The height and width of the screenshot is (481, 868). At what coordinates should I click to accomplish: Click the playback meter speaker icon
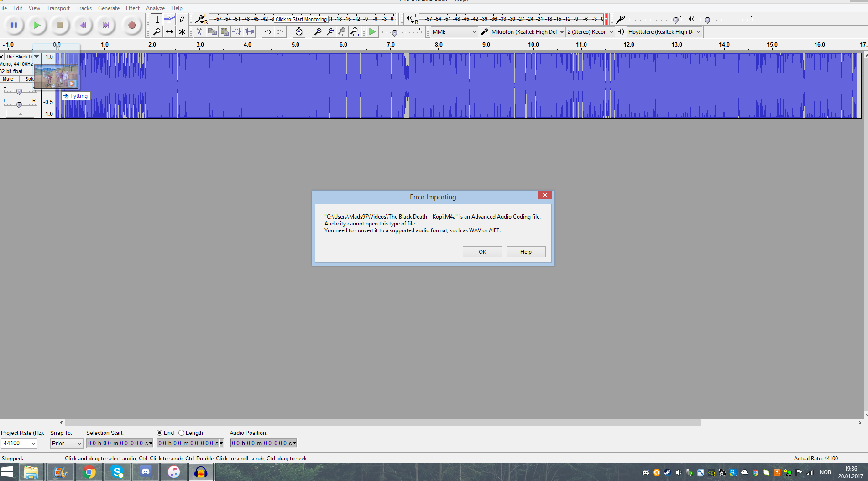(x=409, y=19)
